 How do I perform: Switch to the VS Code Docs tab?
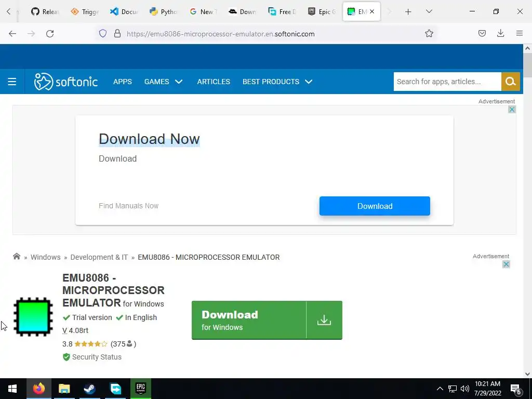pos(124,12)
